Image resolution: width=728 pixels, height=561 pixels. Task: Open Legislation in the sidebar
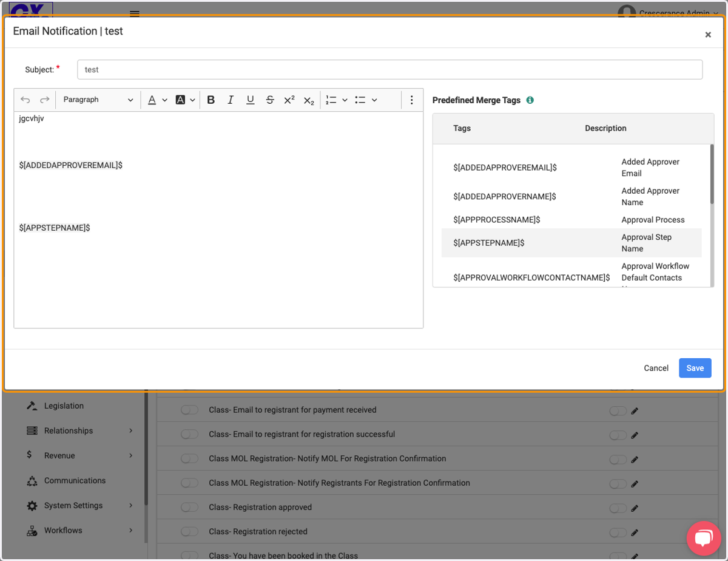(64, 406)
